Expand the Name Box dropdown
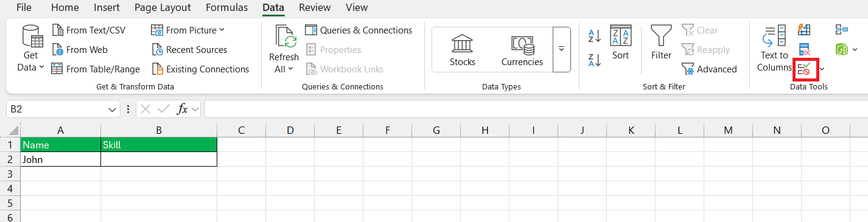The height and width of the screenshot is (222, 868). click(113, 109)
